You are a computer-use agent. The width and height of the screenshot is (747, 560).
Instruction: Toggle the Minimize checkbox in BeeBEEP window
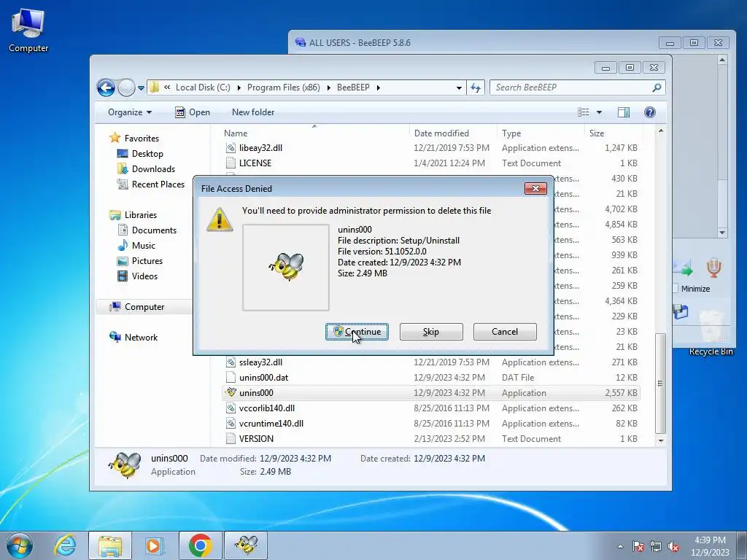click(x=675, y=289)
